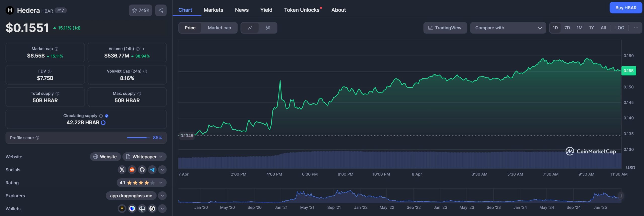The height and width of the screenshot is (216, 644).
Task: Open the Website link button
Action: [105, 157]
